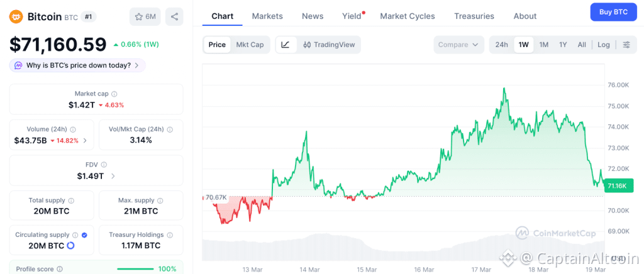The width and height of the screenshot is (644, 274).
Task: Click the Circulating supply info icon
Action: click(x=75, y=235)
